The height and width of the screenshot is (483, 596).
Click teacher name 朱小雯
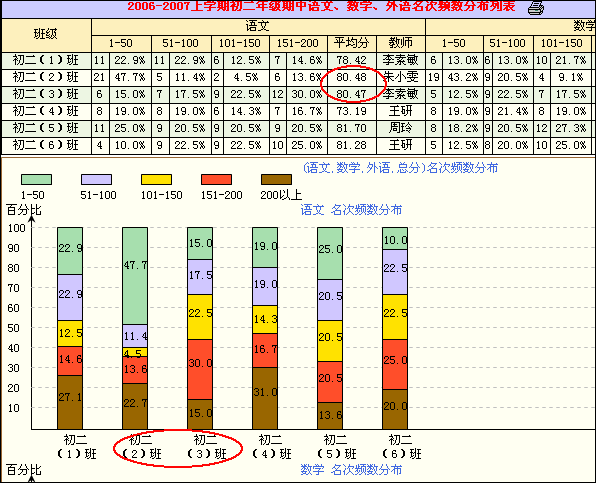[x=401, y=77]
